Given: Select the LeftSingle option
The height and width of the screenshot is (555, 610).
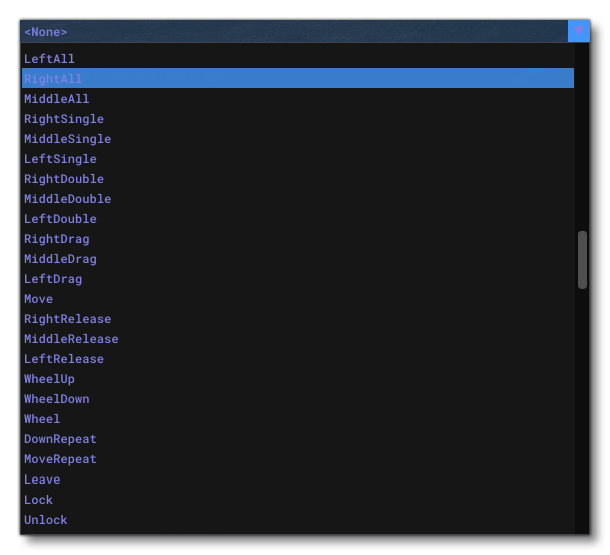Looking at the screenshot, I should pos(61,159).
